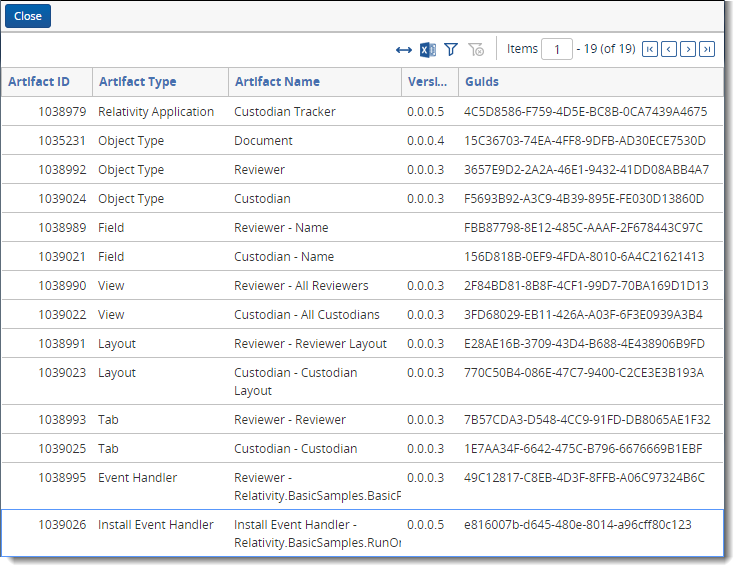Select Artifact ID 1038989 cell
The height and width of the screenshot is (572, 740).
point(62,227)
